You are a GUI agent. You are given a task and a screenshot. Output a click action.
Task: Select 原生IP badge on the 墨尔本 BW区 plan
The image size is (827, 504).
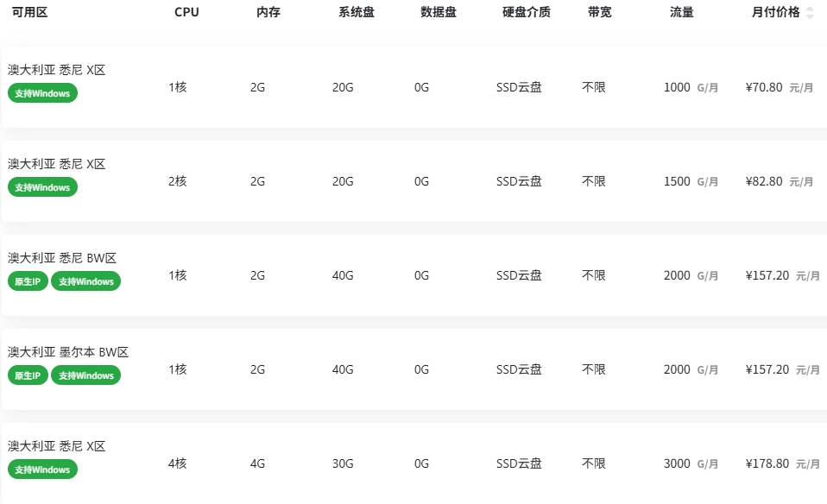pos(28,375)
